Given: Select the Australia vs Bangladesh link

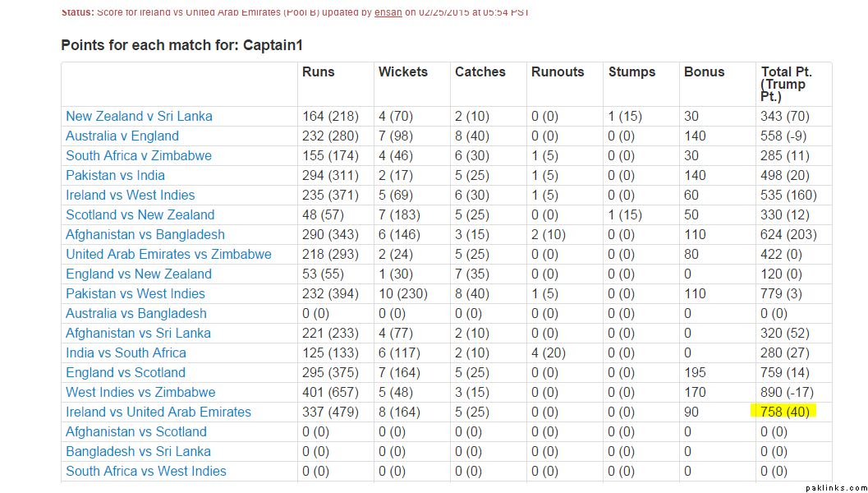Looking at the screenshot, I should [x=136, y=314].
